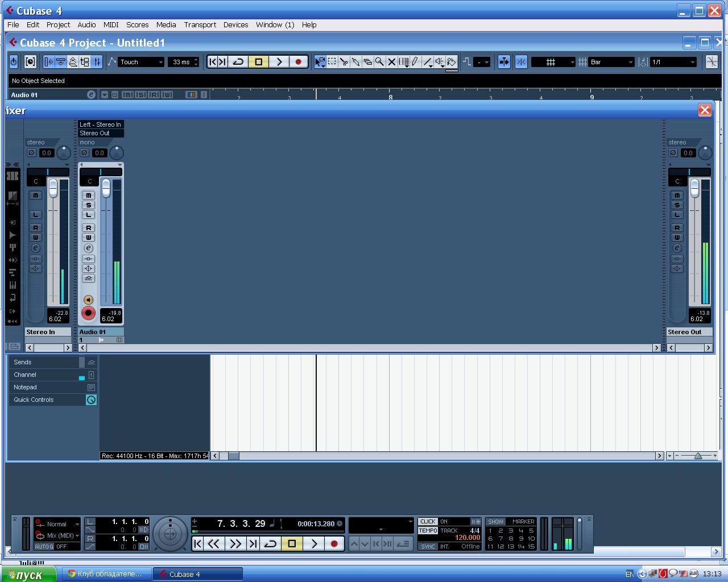The width and height of the screenshot is (728, 582).
Task: Open the snap type grid dropdown
Action: point(553,62)
